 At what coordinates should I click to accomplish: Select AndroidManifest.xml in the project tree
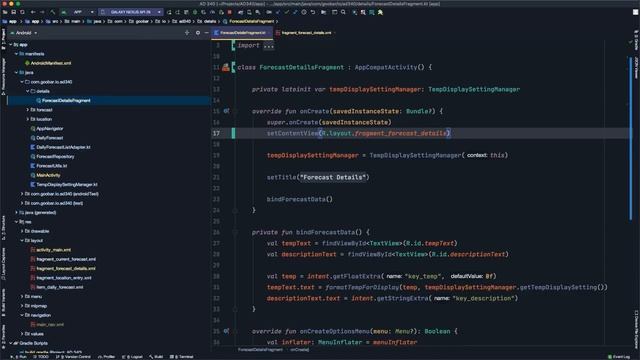48,63
